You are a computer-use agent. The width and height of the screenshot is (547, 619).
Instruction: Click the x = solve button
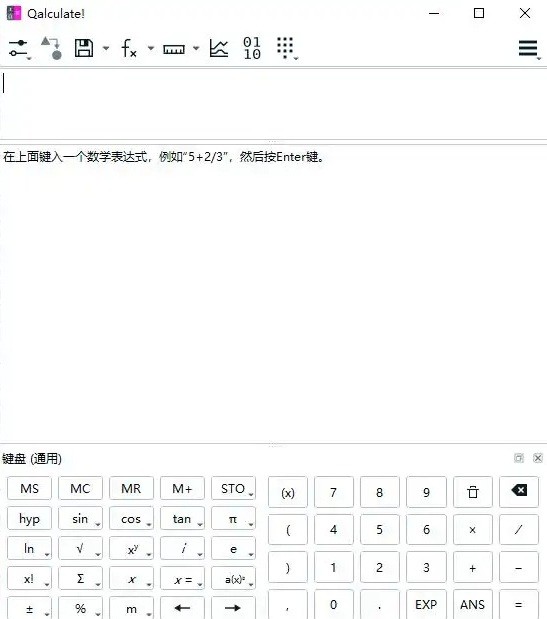(182, 578)
